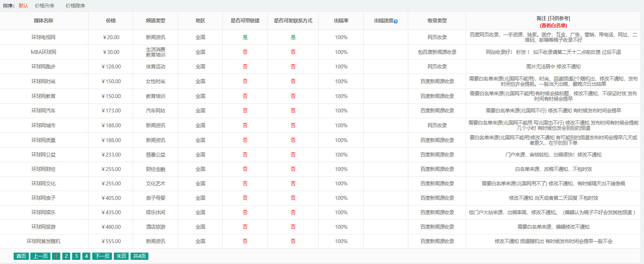
Task: Click the MBA环球网 row name
Action: point(43,52)
